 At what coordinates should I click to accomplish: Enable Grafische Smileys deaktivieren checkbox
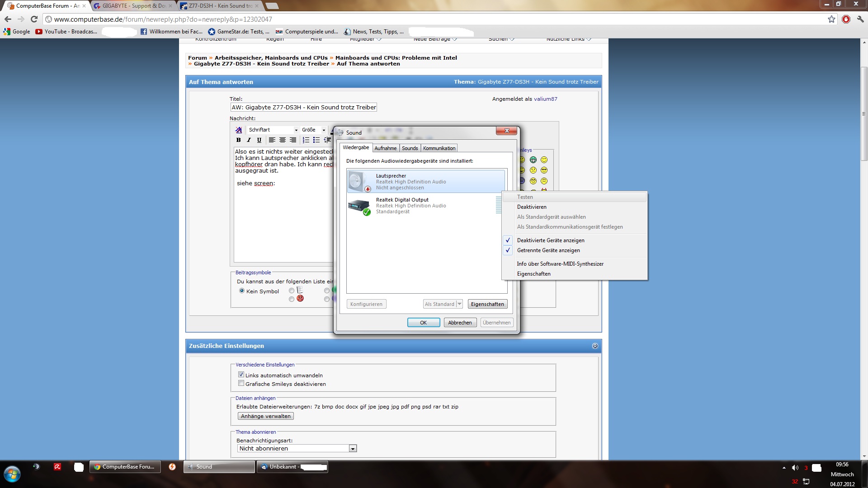click(x=241, y=383)
